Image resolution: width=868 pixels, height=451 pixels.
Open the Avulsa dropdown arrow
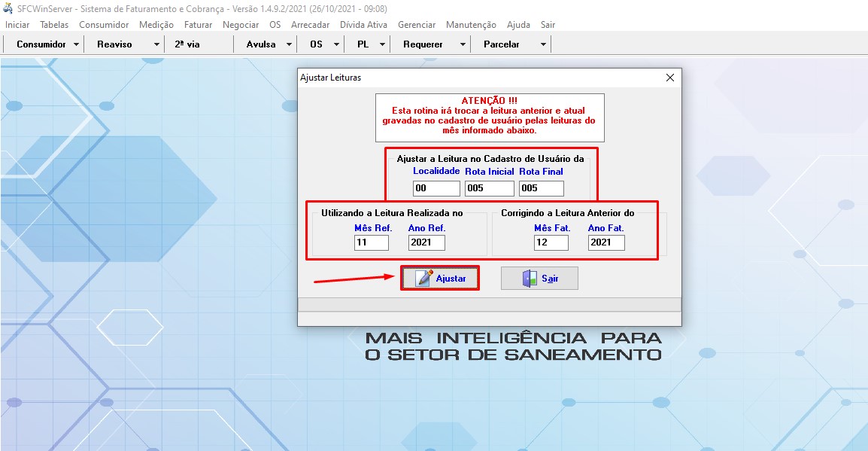pos(289,44)
